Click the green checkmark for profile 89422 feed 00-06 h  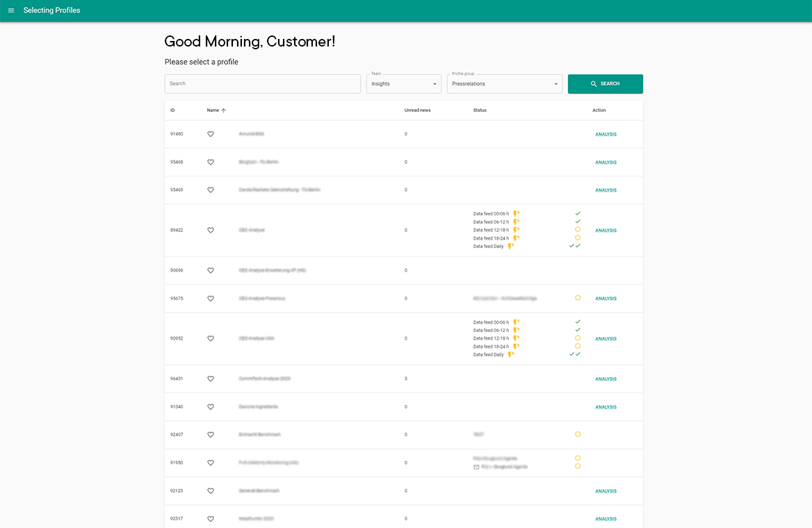pos(578,213)
